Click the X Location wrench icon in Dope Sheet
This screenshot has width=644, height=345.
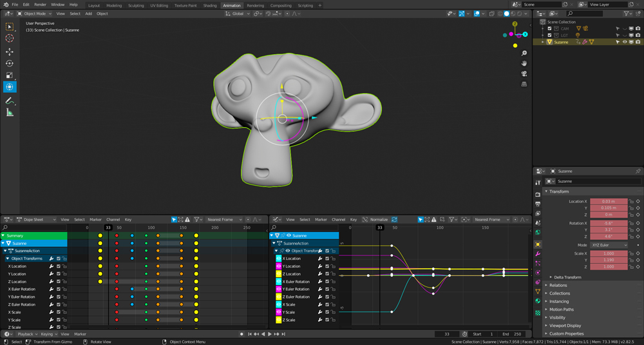click(x=52, y=266)
